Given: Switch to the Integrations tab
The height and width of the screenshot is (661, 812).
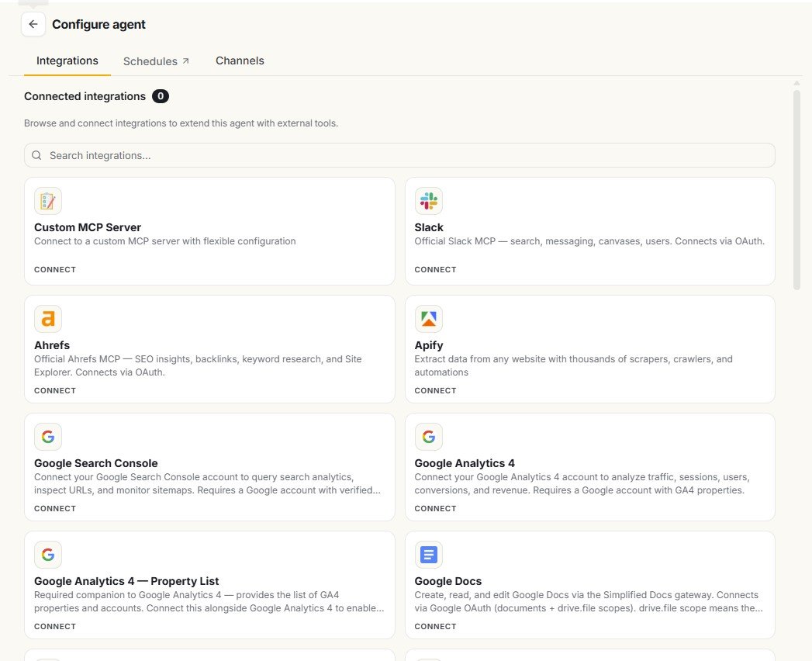Looking at the screenshot, I should [x=67, y=61].
